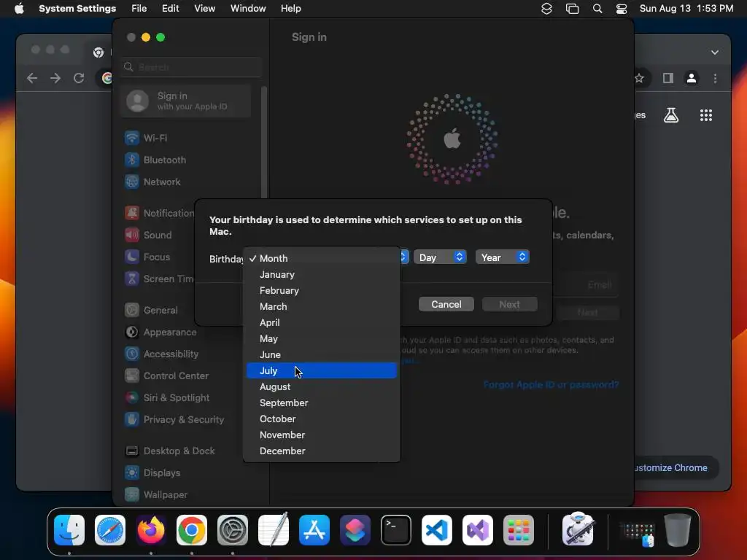747x560 pixels.
Task: Open the Window menu
Action: click(248, 8)
